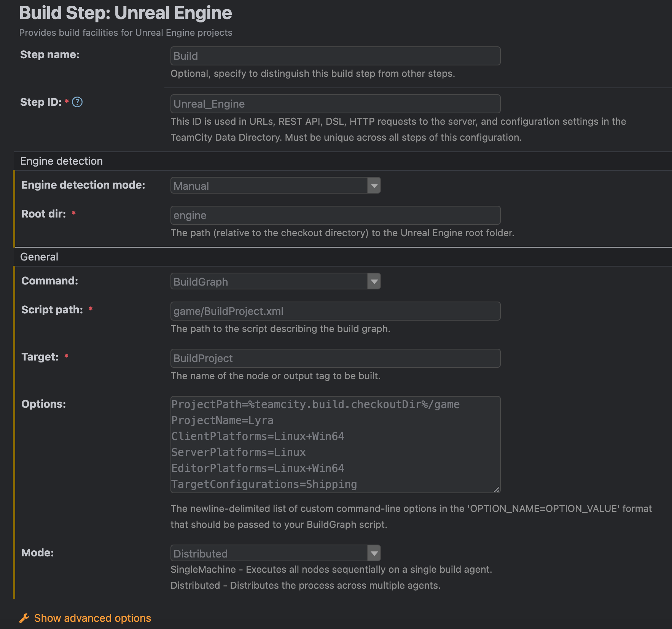Click the Script path label
672x629 pixels.
(x=52, y=310)
